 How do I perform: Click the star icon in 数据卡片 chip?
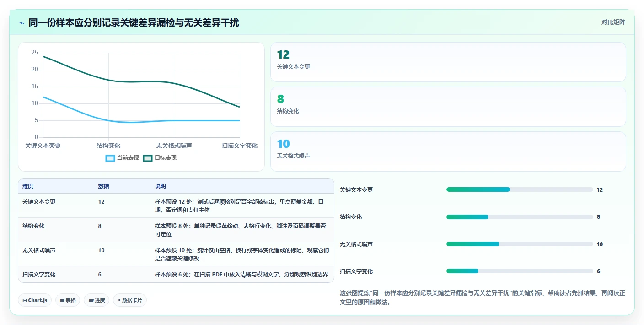point(119,300)
